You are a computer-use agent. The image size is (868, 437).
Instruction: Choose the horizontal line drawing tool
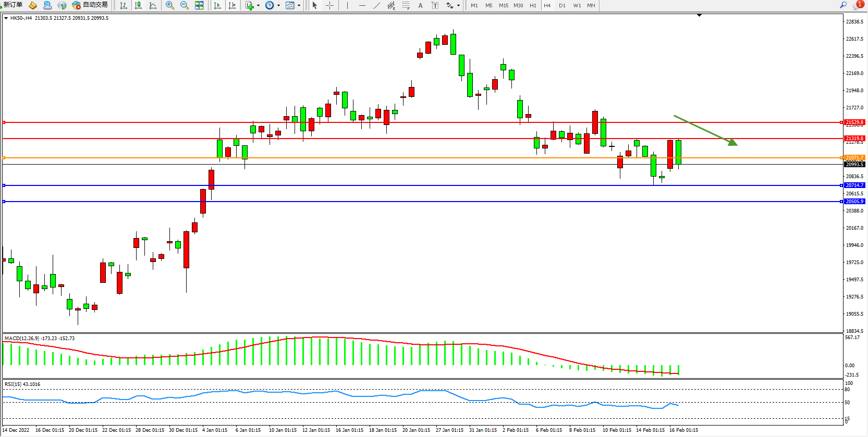pos(362,5)
